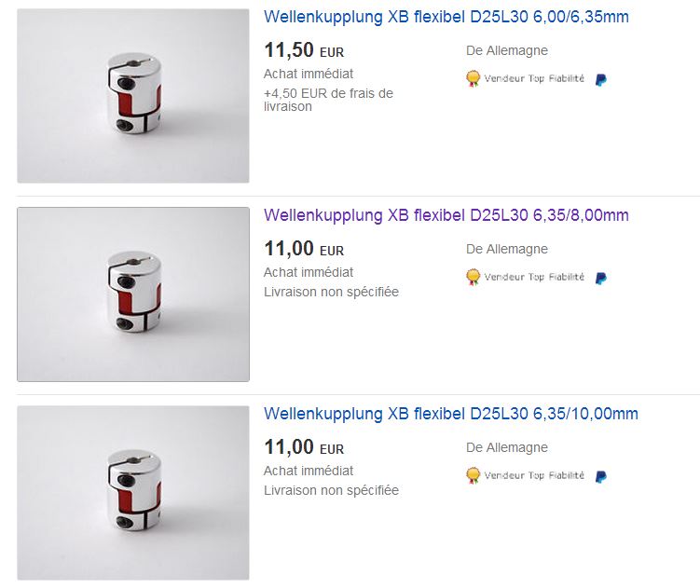Click Vendeur Top Fiabilité text, first listing
This screenshot has height=588, width=700.
coord(534,78)
